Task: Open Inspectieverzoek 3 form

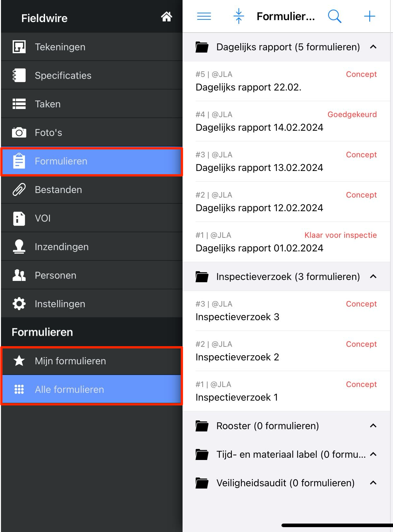Action: (x=286, y=311)
